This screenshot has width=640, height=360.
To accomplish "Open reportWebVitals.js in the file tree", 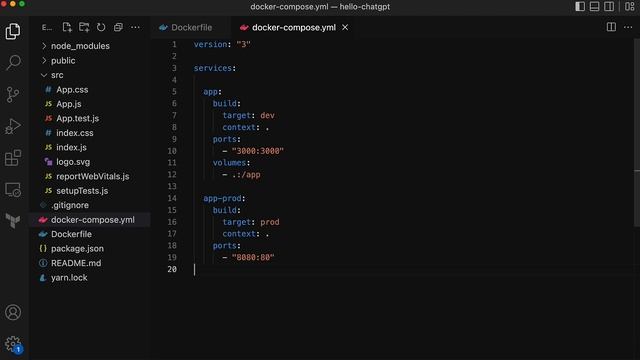I will 93,176.
